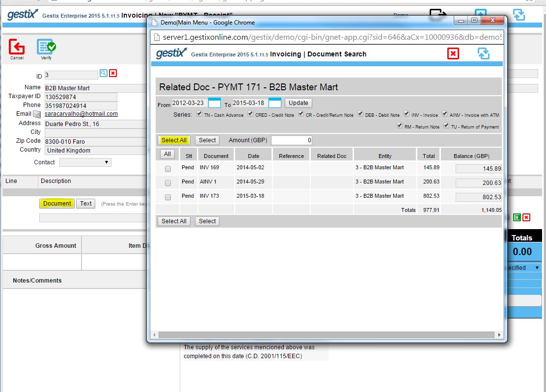Image resolution: width=546 pixels, height=392 pixels.
Task: Click the Text button beside Document
Action: click(85, 204)
